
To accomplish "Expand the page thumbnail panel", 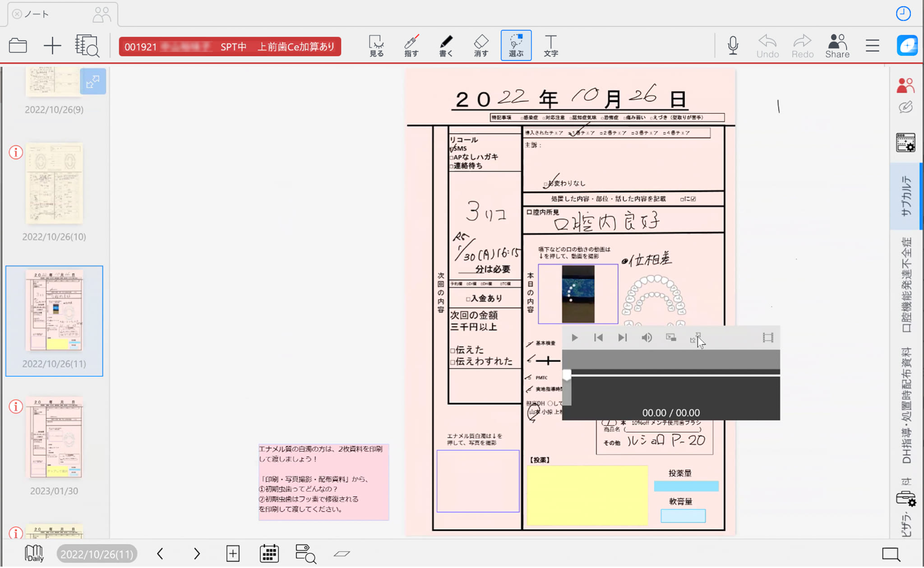I will [93, 81].
